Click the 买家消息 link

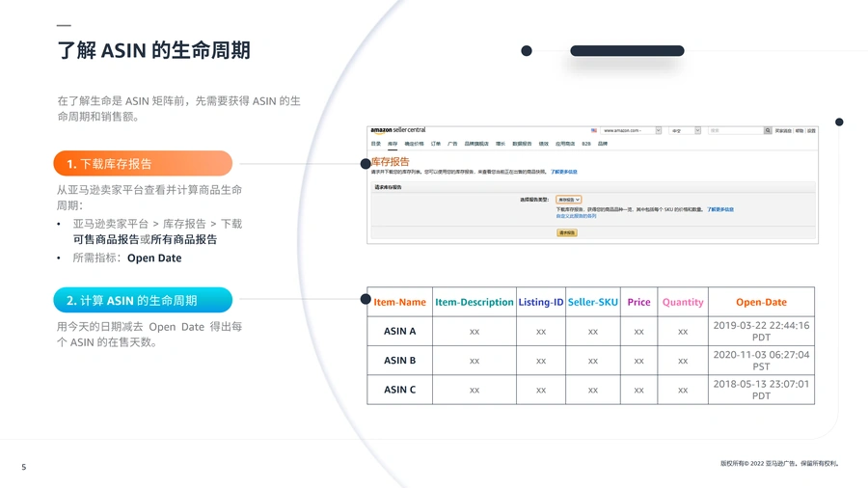coord(783,130)
